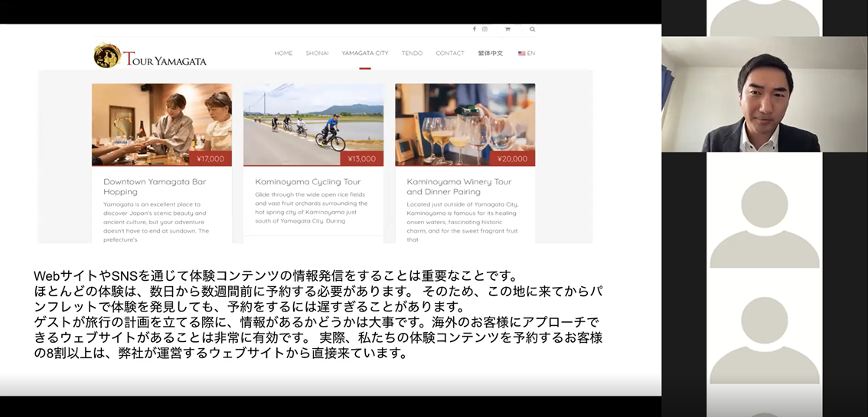The width and height of the screenshot is (868, 417).
Task: Open Kaminoyama Winery Tour and Dinner Pairing link
Action: (459, 187)
